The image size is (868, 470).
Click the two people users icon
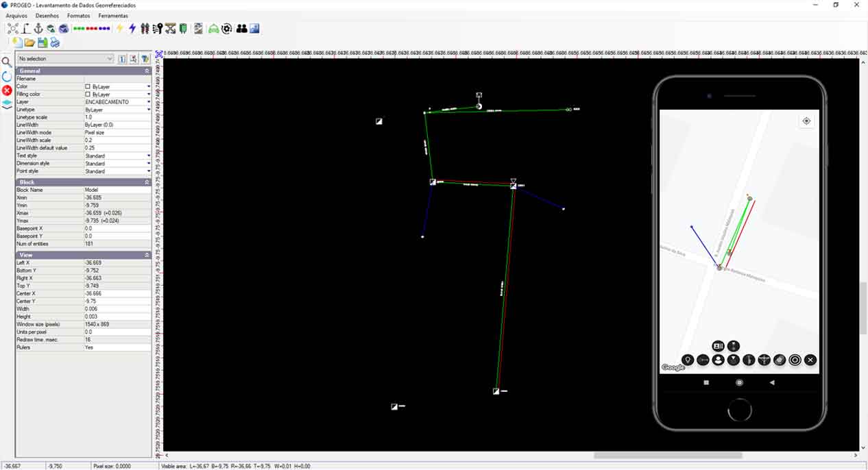tap(241, 29)
